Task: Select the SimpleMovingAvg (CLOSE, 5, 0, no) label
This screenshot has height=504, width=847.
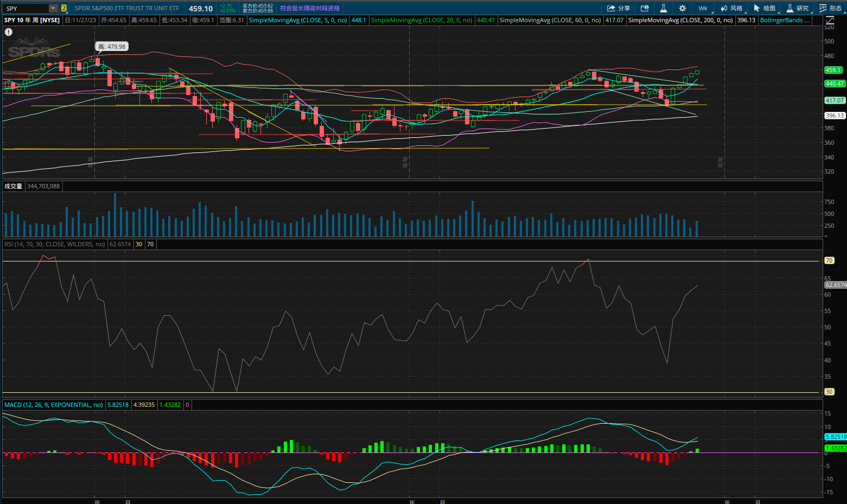Action: coord(298,20)
